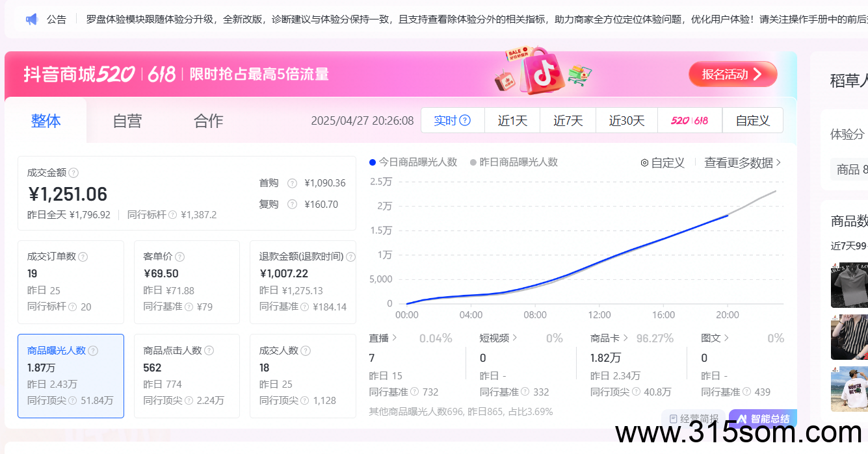Click help icon next to 成交订单数
Screen dimensions: 868x454
click(x=83, y=257)
